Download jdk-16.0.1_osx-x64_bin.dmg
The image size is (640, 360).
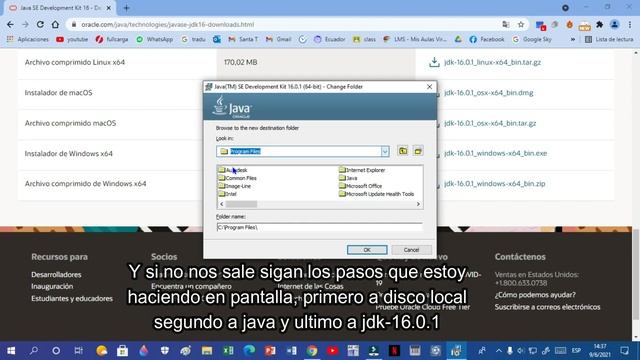point(488,93)
